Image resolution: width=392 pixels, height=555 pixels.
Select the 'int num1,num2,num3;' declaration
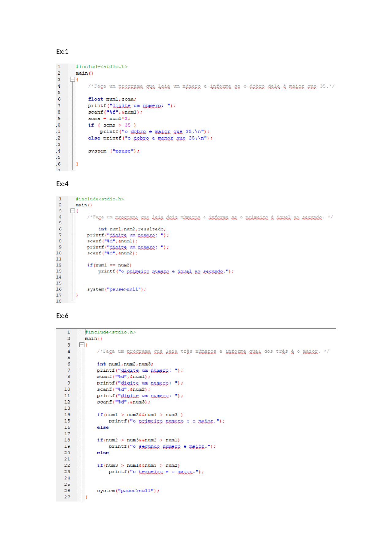(125, 364)
